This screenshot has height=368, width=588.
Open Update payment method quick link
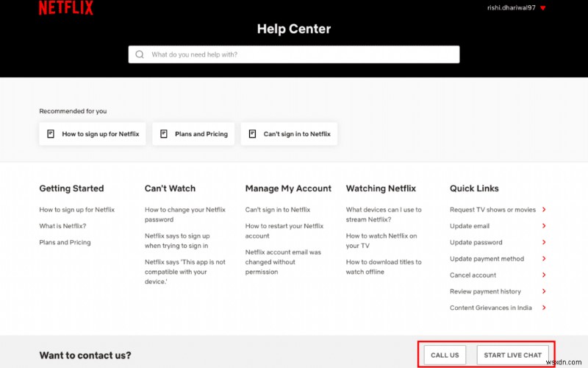[487, 259]
